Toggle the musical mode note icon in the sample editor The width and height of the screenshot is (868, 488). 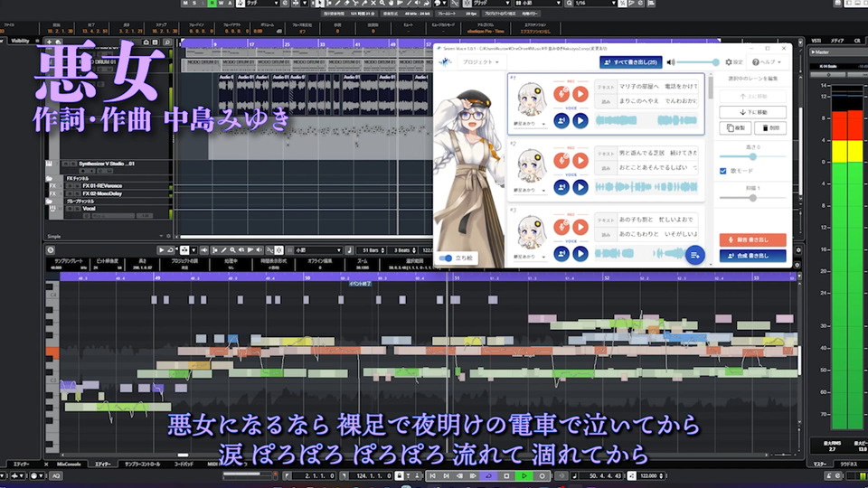coord(349,250)
